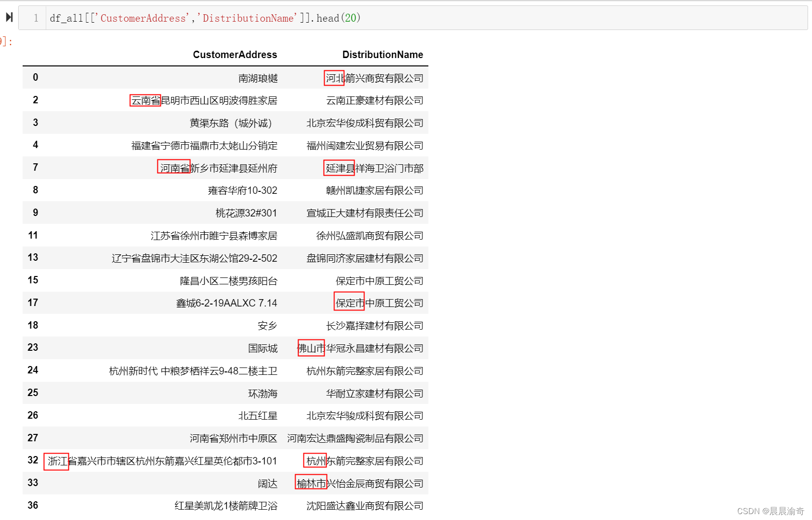This screenshot has width=812, height=520.
Task: Click the CustomerAddress column header
Action: [x=235, y=55]
